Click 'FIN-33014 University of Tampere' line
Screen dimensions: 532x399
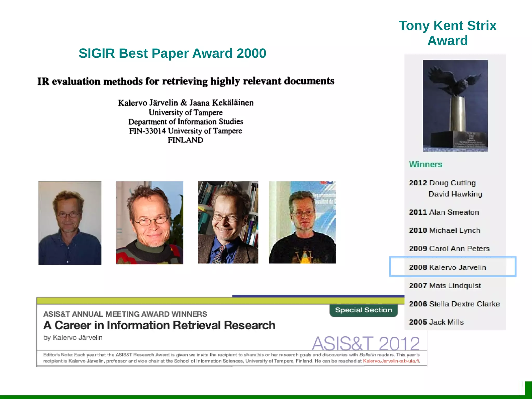click(x=186, y=131)
